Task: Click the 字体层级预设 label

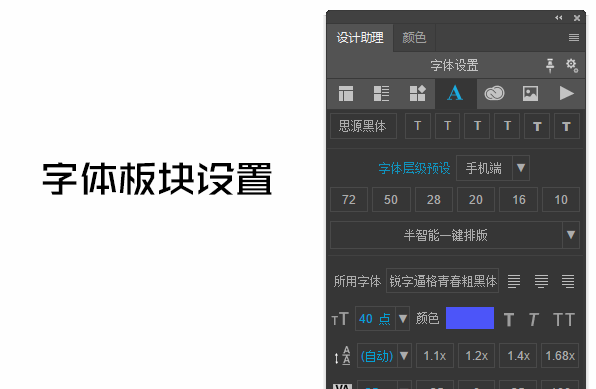Action: [414, 168]
